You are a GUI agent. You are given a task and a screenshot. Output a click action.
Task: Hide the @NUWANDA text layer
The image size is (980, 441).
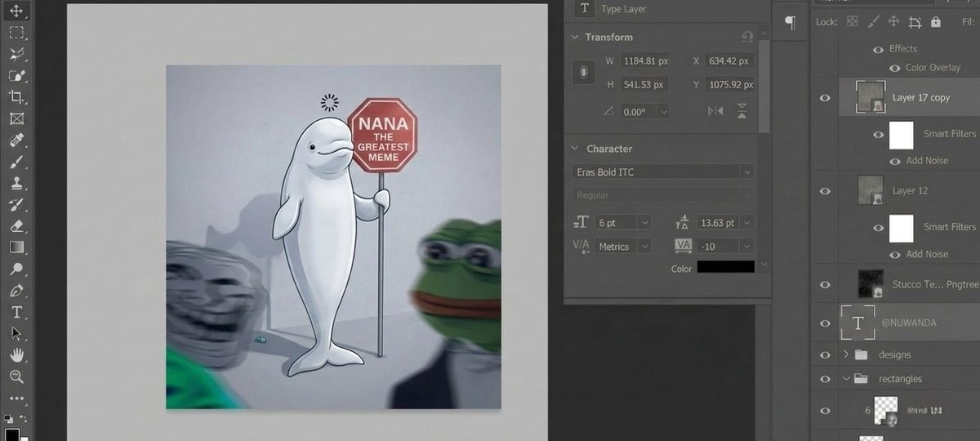[x=825, y=323]
